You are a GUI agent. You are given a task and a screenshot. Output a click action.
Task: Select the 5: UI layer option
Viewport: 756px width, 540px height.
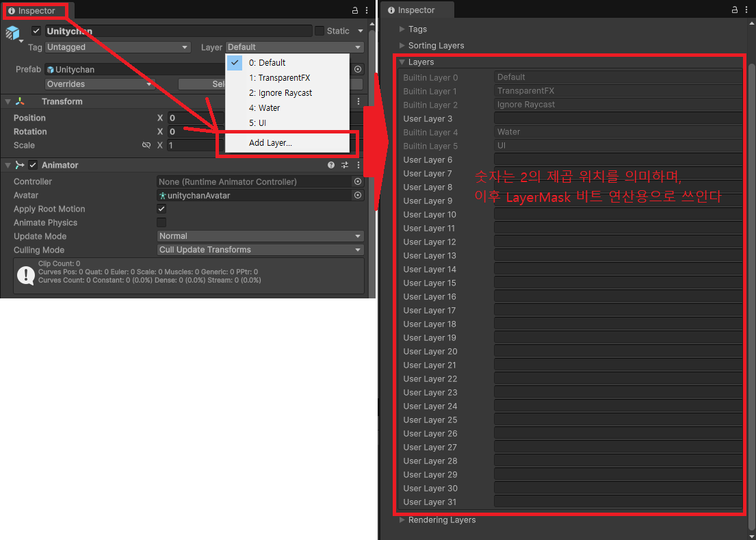(x=287, y=123)
